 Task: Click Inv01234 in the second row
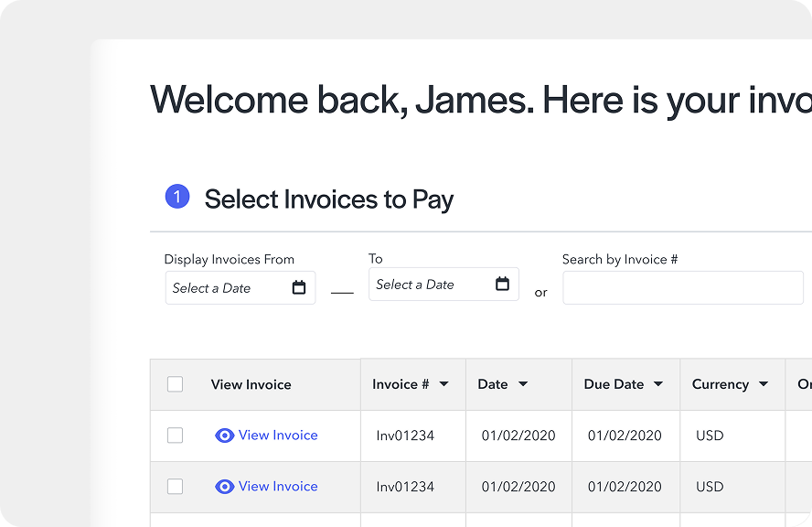(405, 487)
